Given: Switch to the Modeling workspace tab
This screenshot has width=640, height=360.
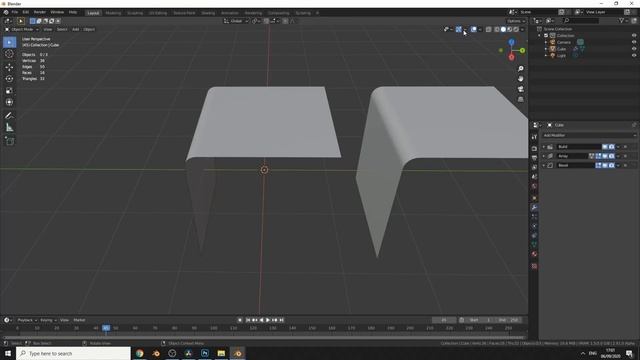Looking at the screenshot, I should click(113, 13).
